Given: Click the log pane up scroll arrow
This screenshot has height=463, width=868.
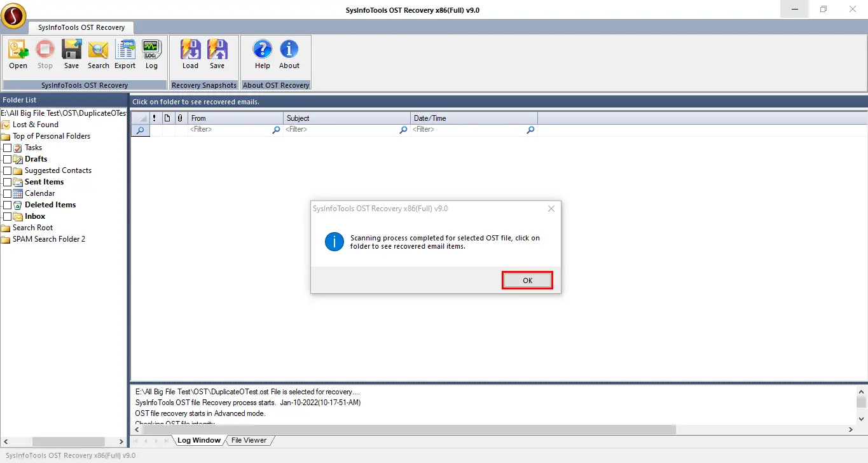Looking at the screenshot, I should click(x=861, y=392).
